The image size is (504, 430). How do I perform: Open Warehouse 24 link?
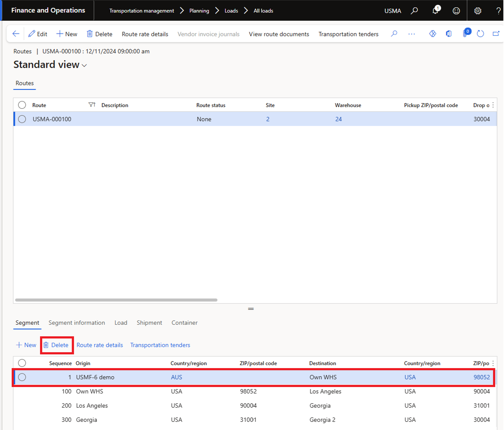click(339, 119)
